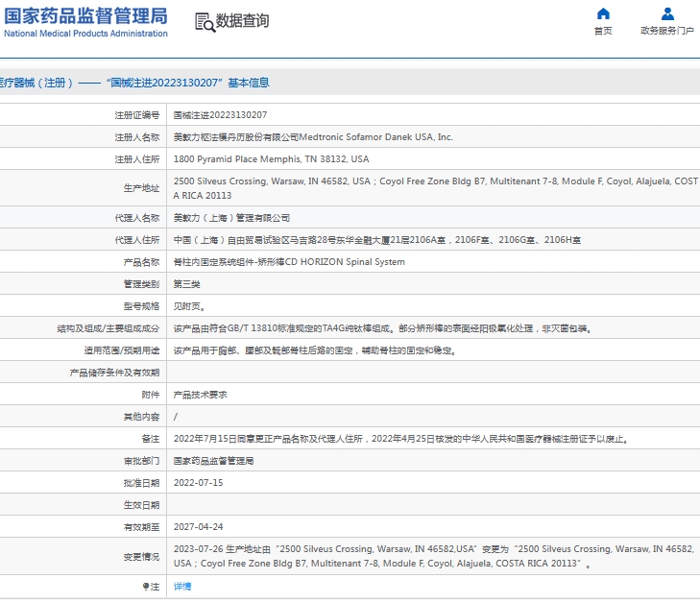The width and height of the screenshot is (700, 603).
Task: Click the 数据查询 heading text
Action: pos(242,20)
